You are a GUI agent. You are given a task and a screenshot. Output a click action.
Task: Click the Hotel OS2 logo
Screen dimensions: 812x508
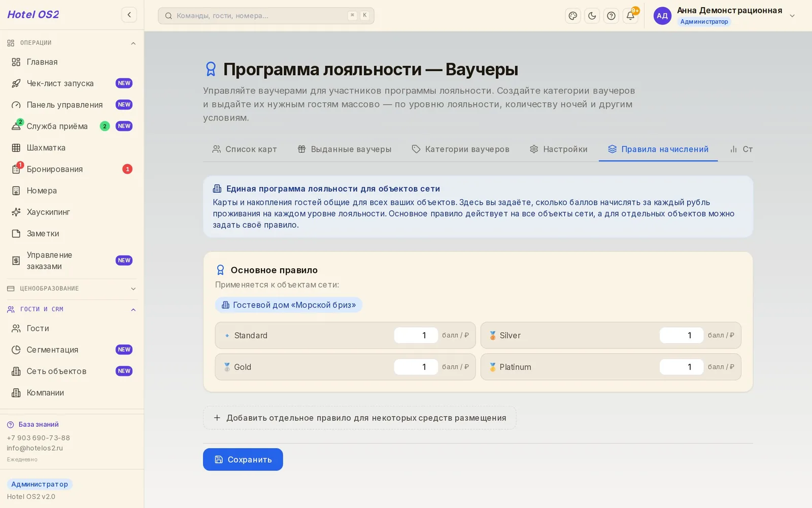[x=33, y=15]
